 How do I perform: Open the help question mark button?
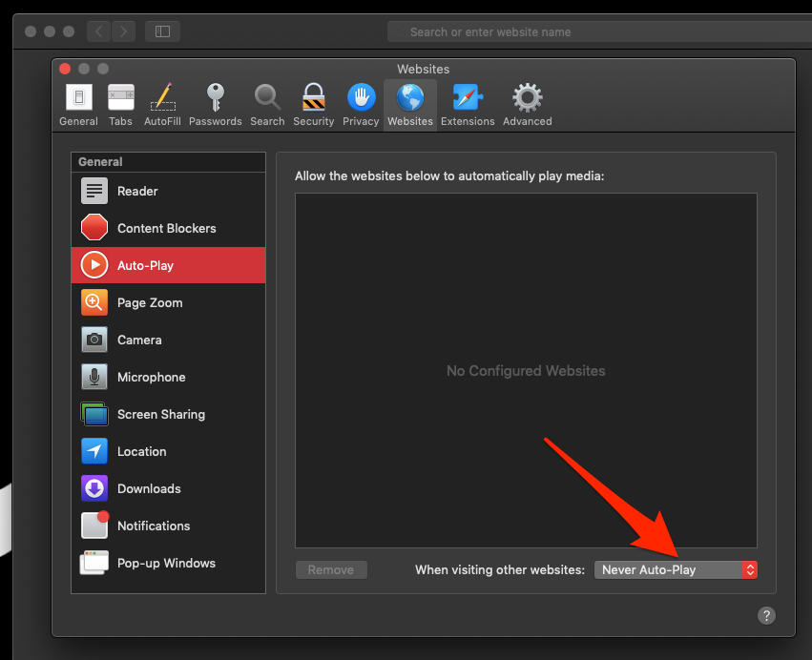coord(766,615)
